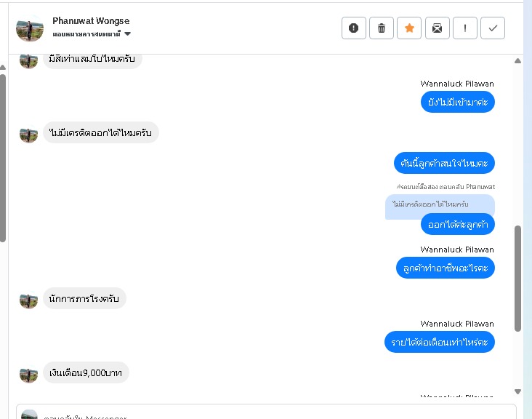Click Phanuwat Wongse's header profile picture
This screenshot has width=532, height=419.
point(30,28)
